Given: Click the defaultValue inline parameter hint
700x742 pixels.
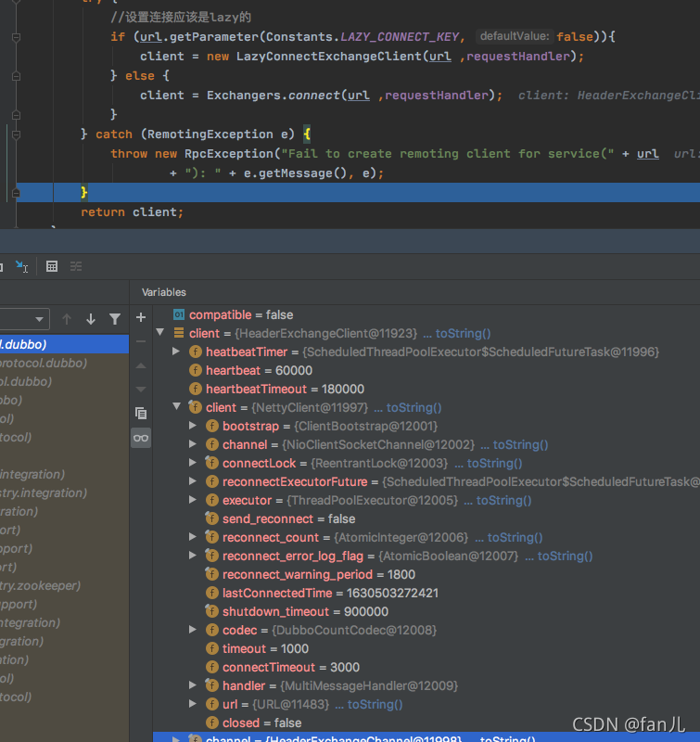Looking at the screenshot, I should pos(515,36).
